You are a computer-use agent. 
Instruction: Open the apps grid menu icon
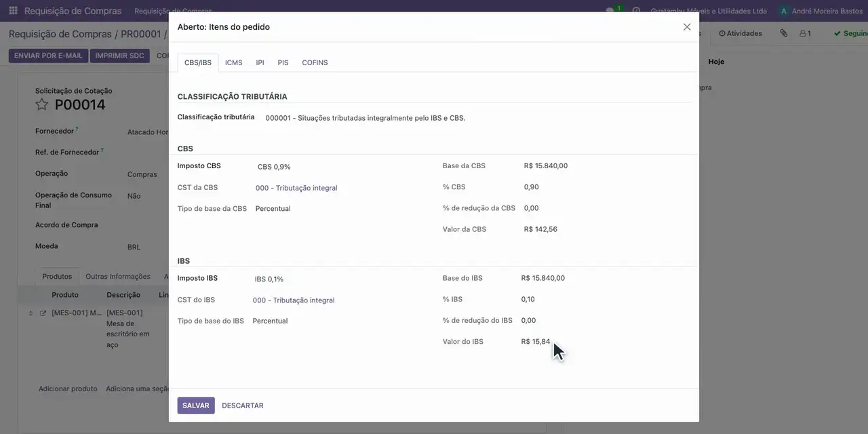point(13,11)
